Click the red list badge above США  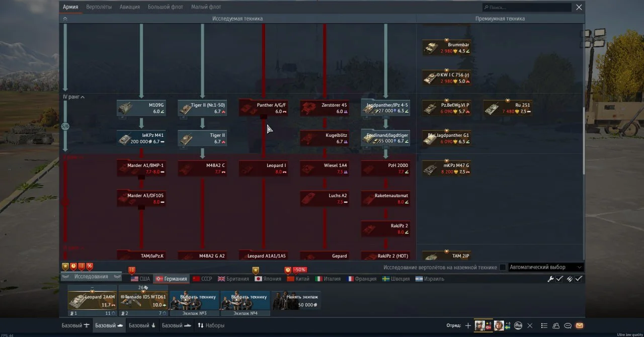click(132, 270)
